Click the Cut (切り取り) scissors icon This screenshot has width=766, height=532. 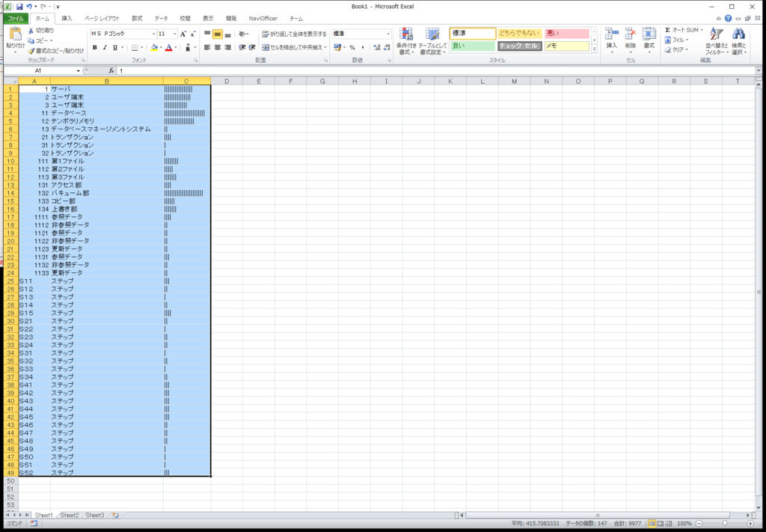[31, 30]
